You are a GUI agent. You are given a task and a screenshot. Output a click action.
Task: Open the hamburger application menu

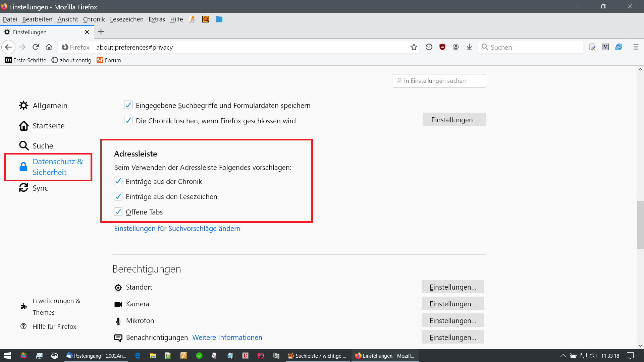(636, 47)
